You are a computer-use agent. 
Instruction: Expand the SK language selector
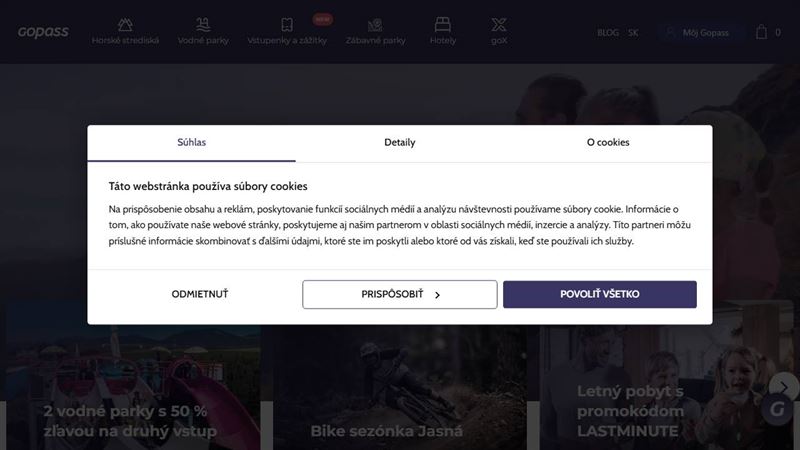point(633,33)
